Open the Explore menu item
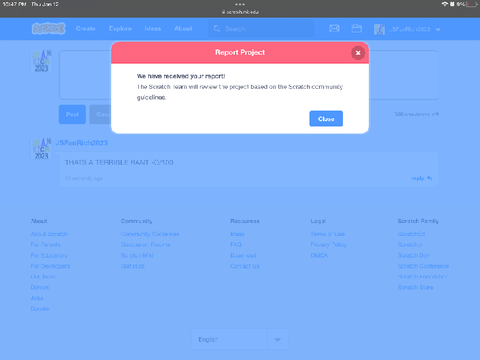 tap(120, 29)
